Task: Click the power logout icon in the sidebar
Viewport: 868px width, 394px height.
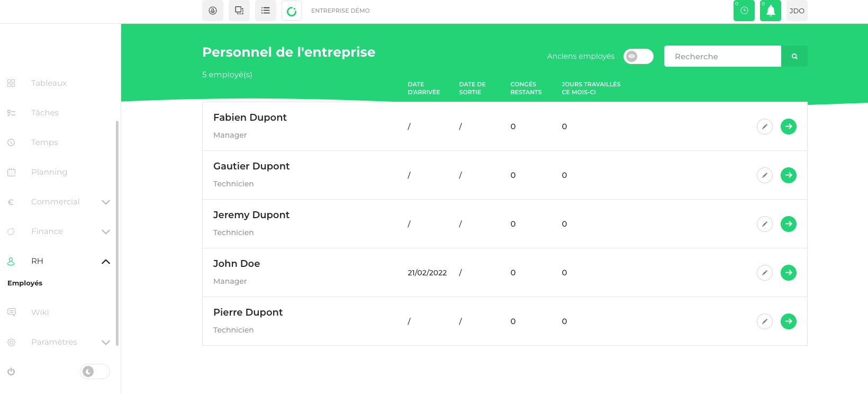Action: point(11,372)
